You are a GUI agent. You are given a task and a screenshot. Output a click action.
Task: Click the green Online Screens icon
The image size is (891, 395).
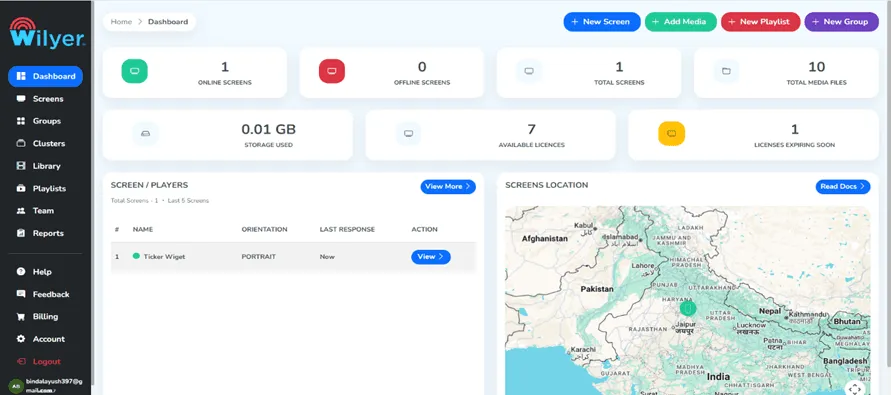coord(135,71)
